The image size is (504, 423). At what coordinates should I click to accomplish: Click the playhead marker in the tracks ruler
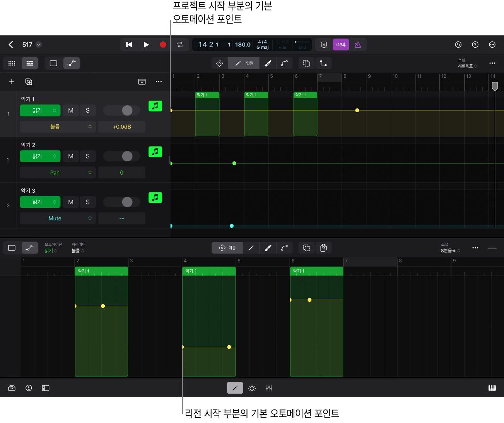(x=495, y=86)
